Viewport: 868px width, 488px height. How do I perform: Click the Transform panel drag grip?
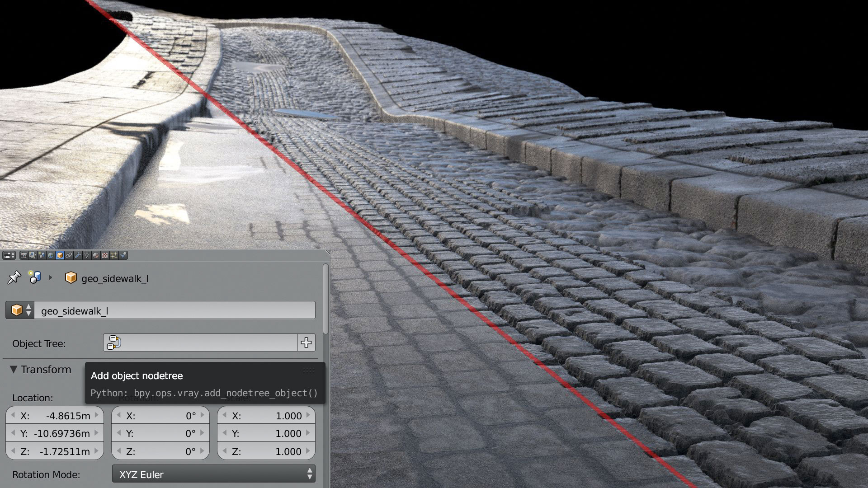(x=308, y=370)
